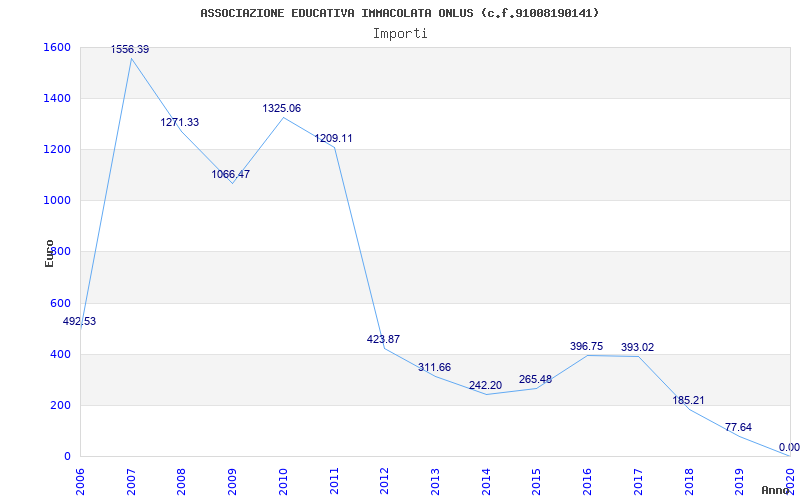The height and width of the screenshot is (500, 800).
Task: Click the 2007 x-axis year label
Action: pos(131,481)
